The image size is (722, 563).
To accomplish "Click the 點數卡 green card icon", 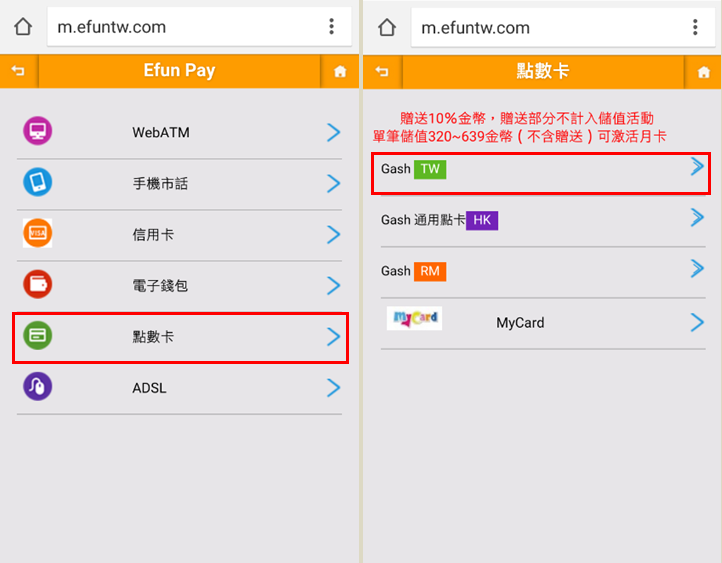I will click(x=37, y=336).
